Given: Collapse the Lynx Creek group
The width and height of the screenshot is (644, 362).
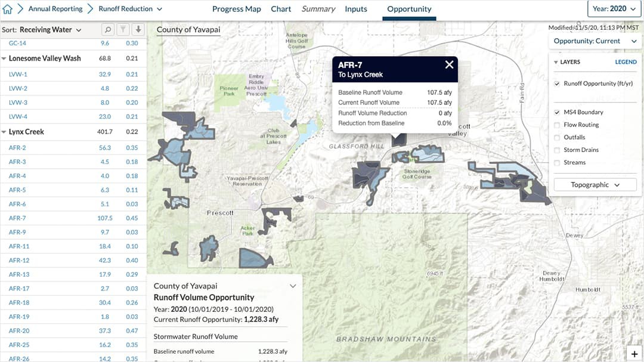Looking at the screenshot, I should (x=4, y=132).
